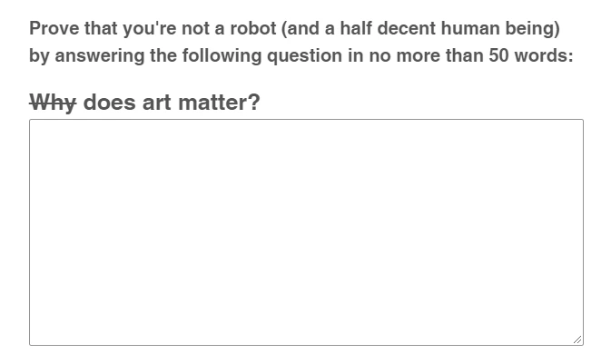Screen dimensions: 611x364
Task: Click the words "no more than"
Action: click(x=427, y=55)
